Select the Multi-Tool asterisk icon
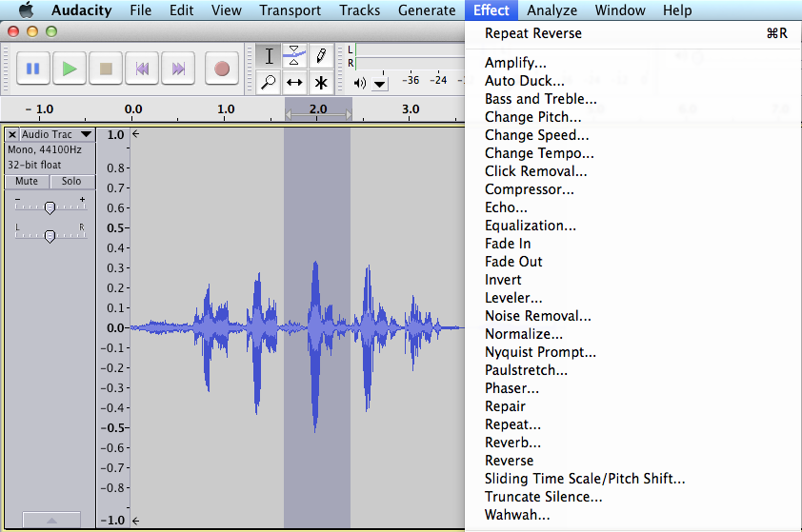The width and height of the screenshot is (802, 532). 321,82
